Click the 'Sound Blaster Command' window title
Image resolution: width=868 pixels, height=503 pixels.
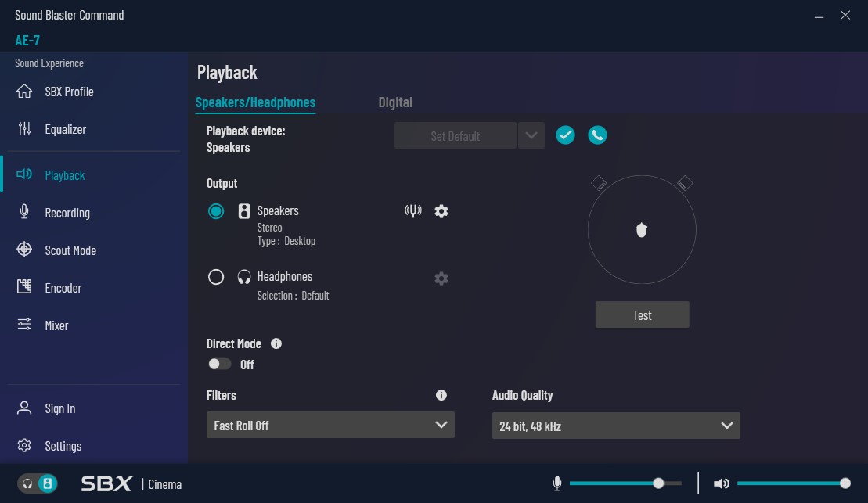pyautogui.click(x=69, y=15)
